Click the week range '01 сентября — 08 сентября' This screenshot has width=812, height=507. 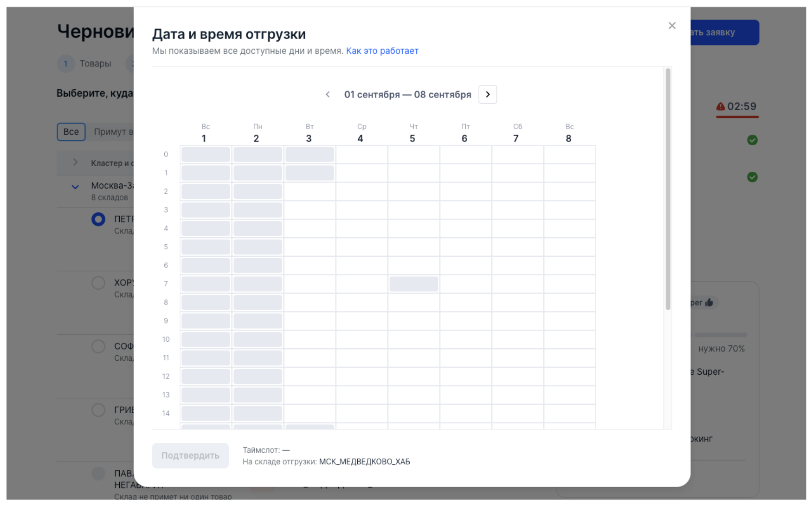coord(407,95)
